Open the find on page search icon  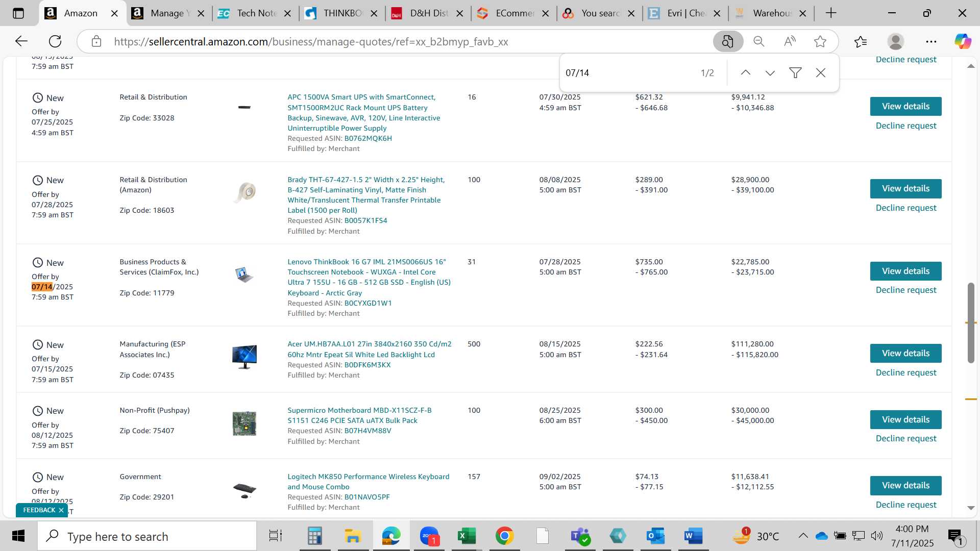728,41
